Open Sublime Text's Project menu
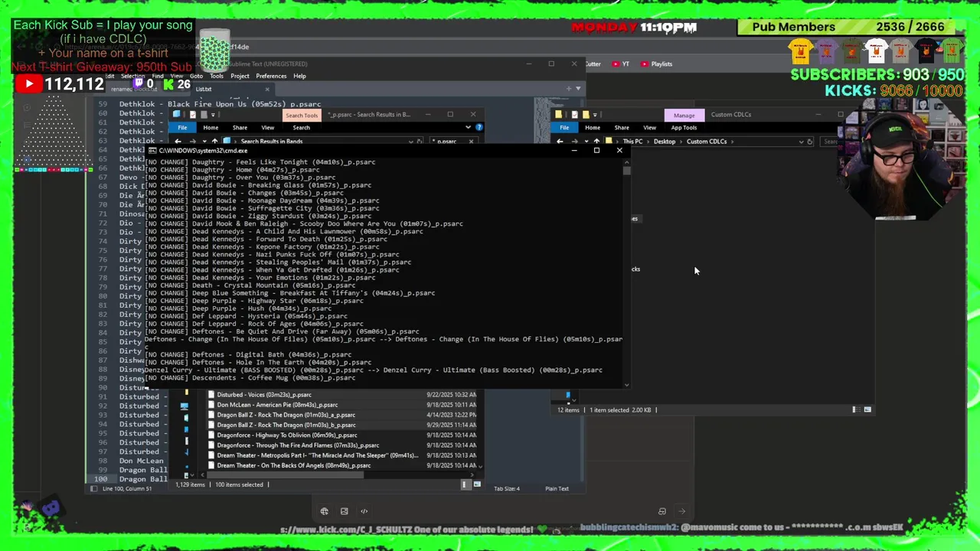Screen dimensions: 980x551 (240, 76)
